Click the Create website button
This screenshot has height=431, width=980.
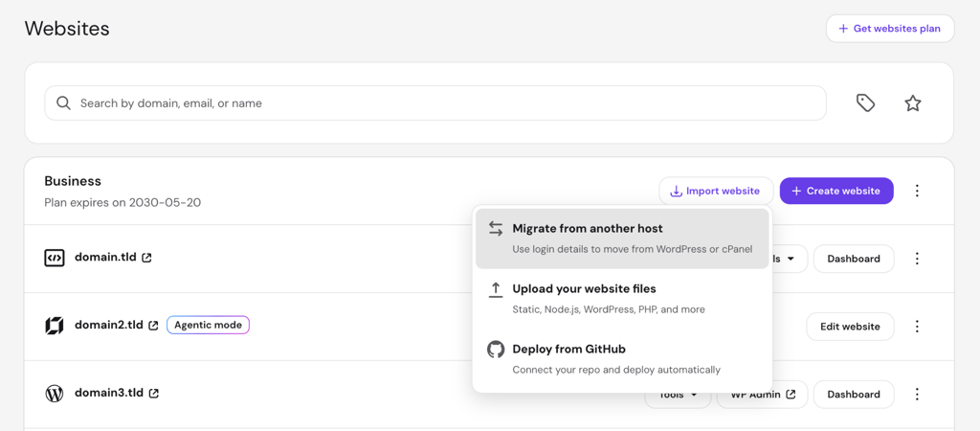point(836,191)
